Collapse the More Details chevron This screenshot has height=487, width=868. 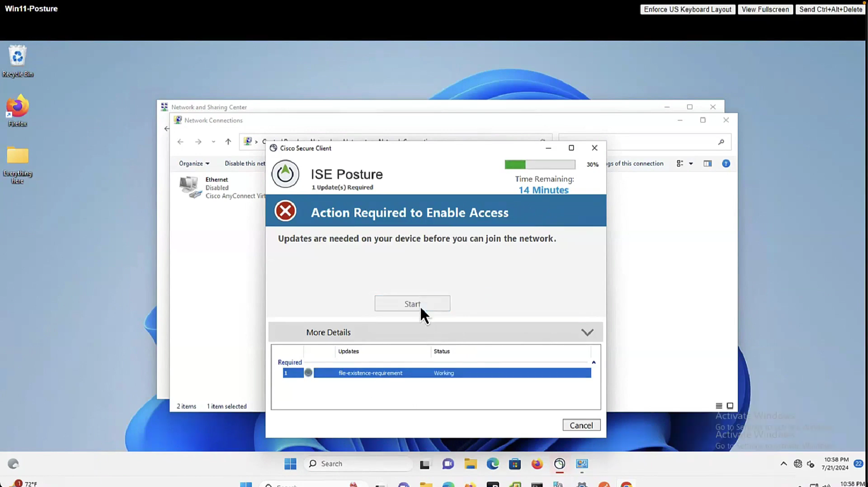587,332
